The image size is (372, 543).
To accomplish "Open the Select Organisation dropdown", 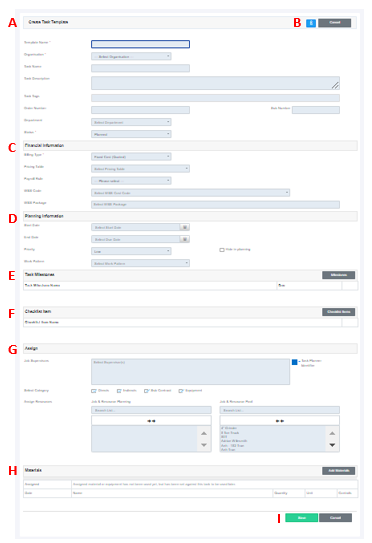I will (131, 56).
